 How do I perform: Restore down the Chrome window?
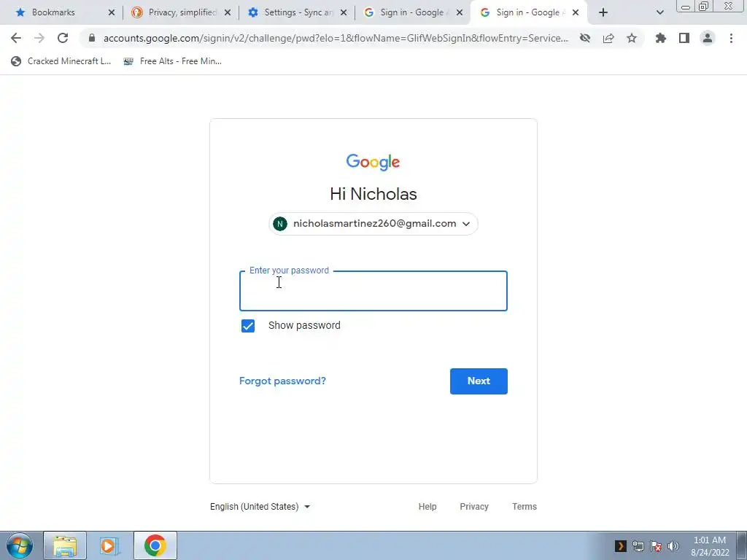(x=704, y=6)
